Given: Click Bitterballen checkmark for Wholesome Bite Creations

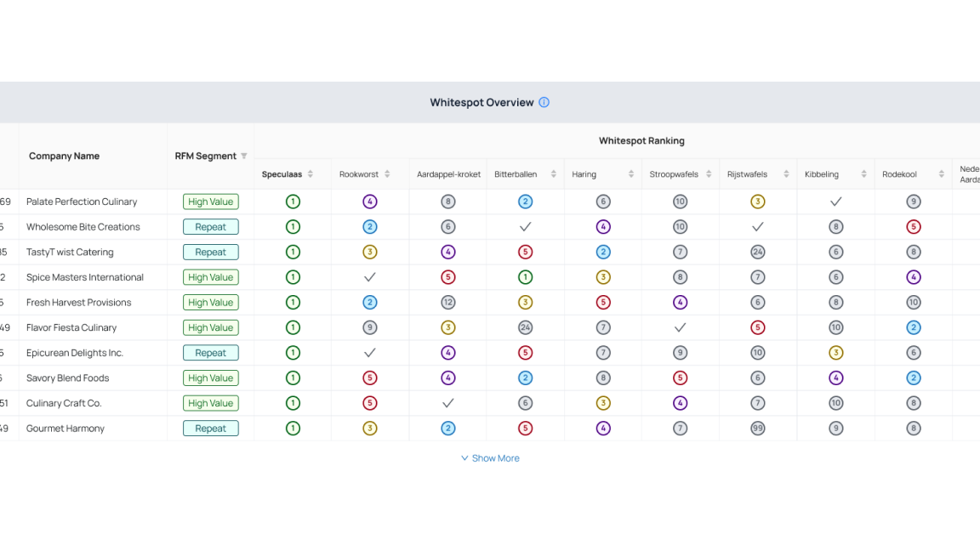Looking at the screenshot, I should pyautogui.click(x=525, y=227).
